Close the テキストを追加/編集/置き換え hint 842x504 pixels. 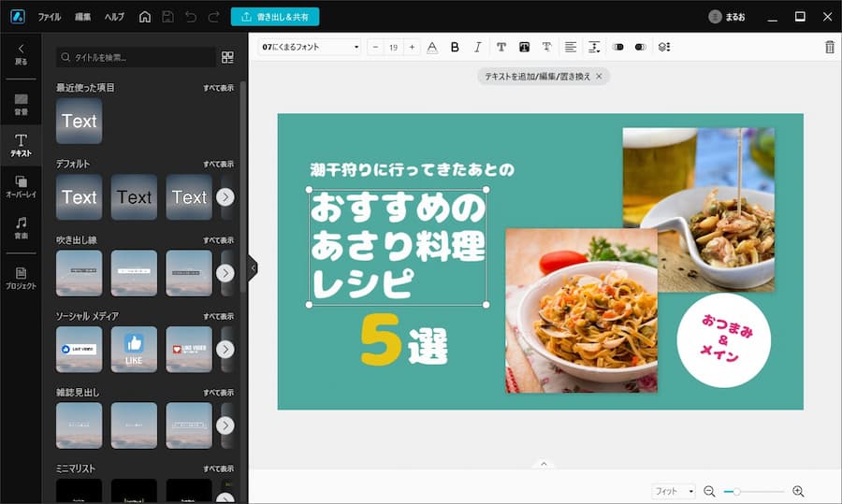(599, 77)
